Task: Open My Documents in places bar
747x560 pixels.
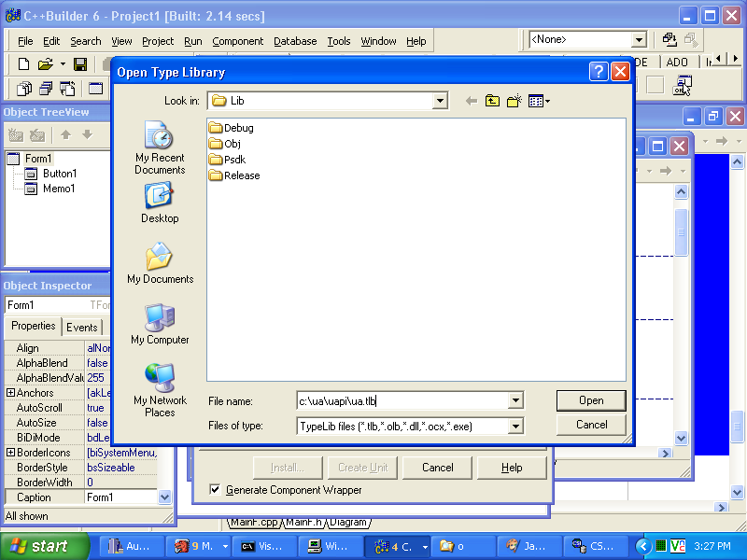Action: [x=160, y=264]
